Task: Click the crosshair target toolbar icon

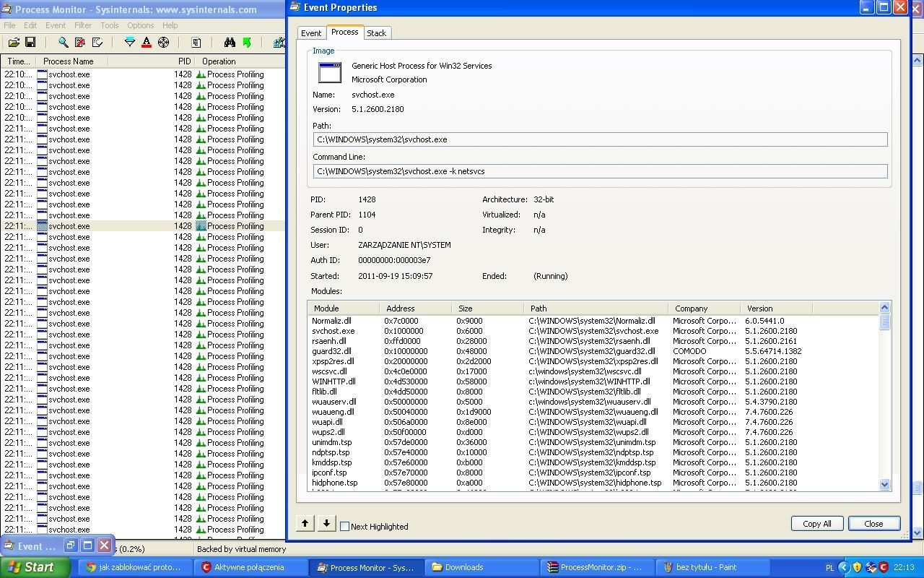Action: (164, 43)
